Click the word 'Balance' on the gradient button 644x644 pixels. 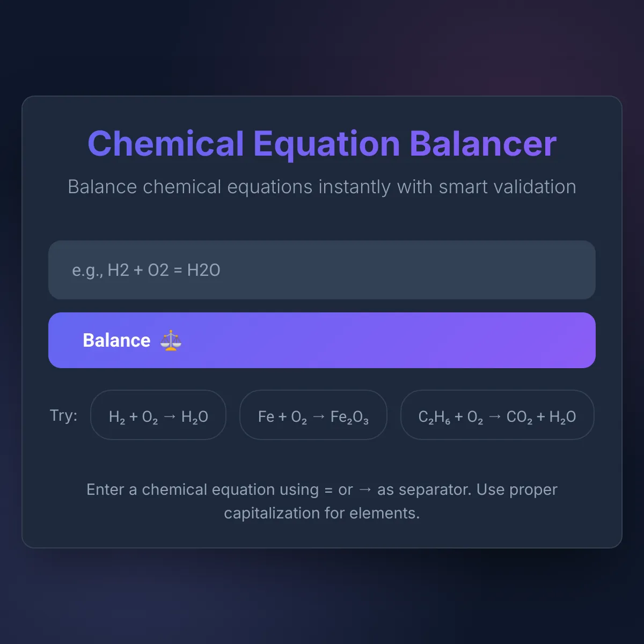116,340
